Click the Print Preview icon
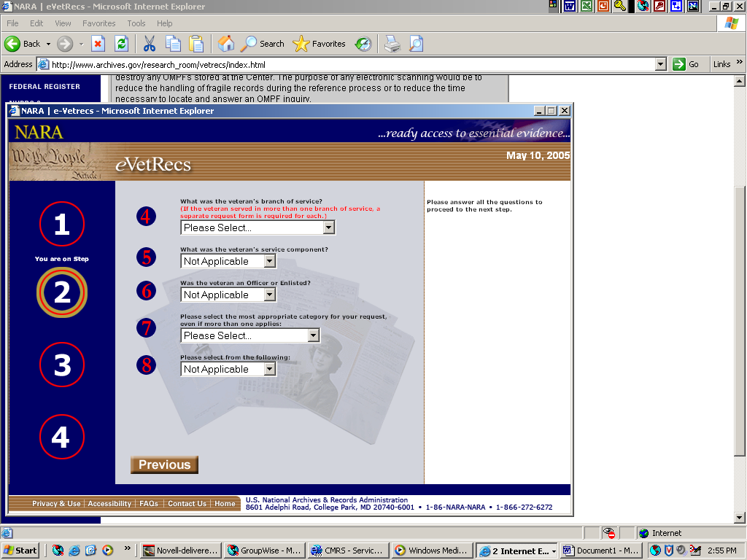The image size is (747, 560). click(417, 44)
